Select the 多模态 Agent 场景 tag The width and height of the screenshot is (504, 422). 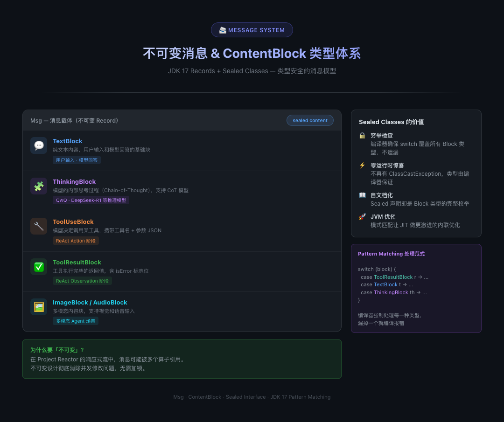pos(76,321)
